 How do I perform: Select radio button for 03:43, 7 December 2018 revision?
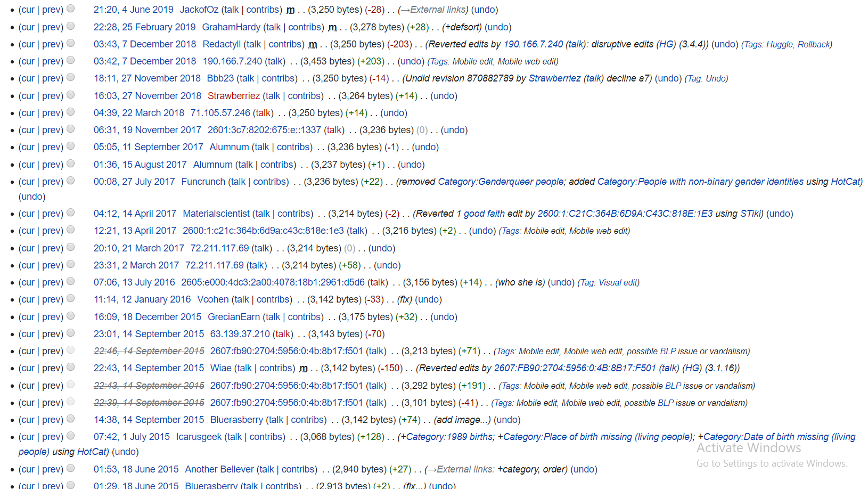70,44
